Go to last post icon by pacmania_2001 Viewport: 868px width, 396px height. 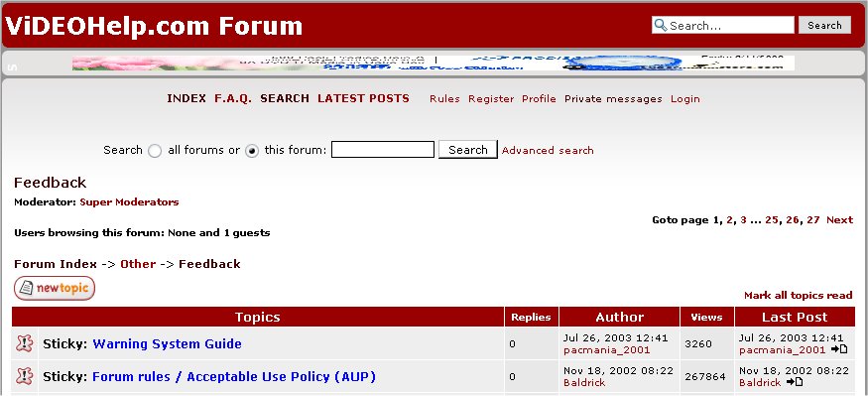[839, 349]
